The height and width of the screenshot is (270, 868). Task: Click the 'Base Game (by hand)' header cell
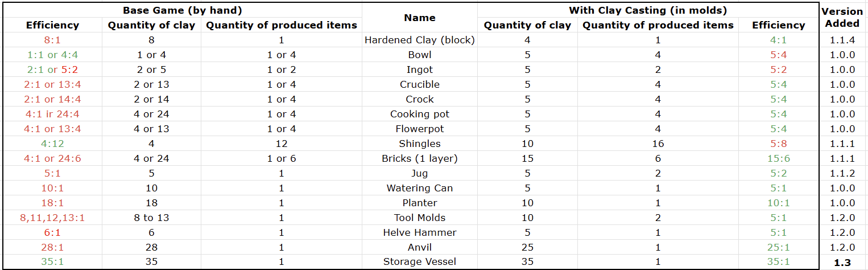[181, 10]
